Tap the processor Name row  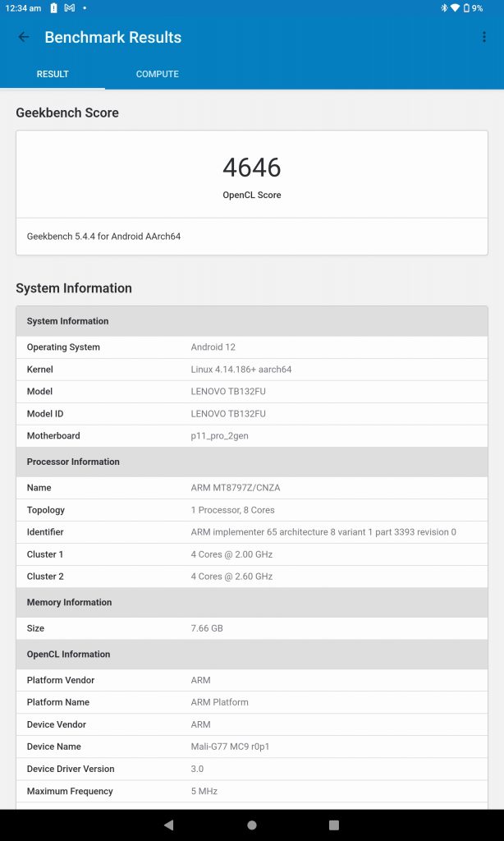tap(251, 488)
